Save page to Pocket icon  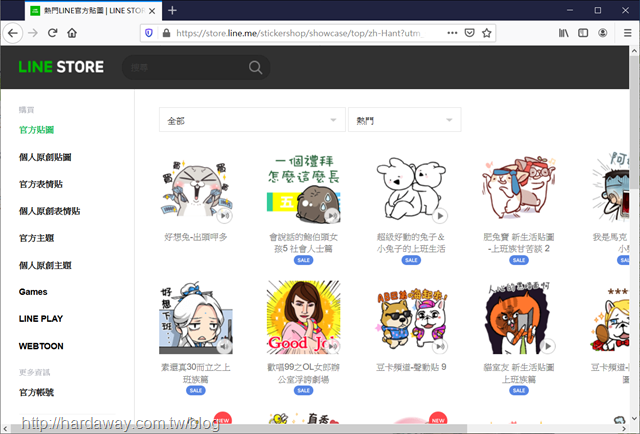469,33
